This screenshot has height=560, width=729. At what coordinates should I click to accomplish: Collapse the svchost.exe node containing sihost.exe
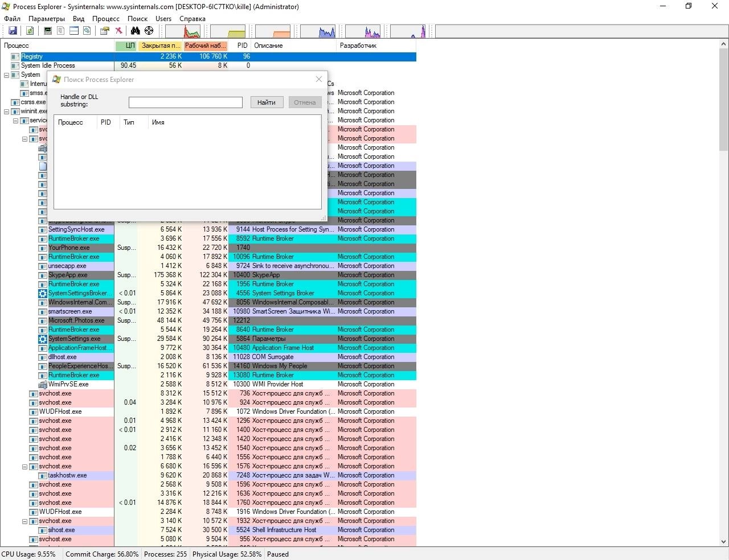25,521
